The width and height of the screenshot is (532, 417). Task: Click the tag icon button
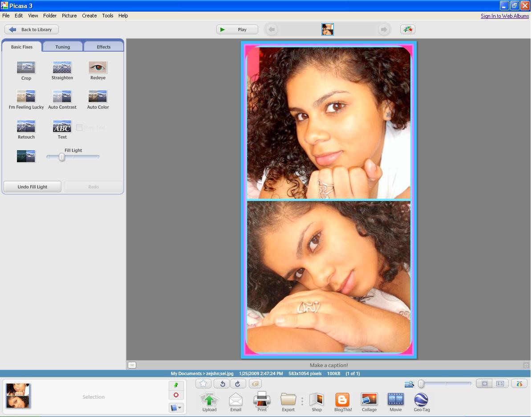[256, 384]
